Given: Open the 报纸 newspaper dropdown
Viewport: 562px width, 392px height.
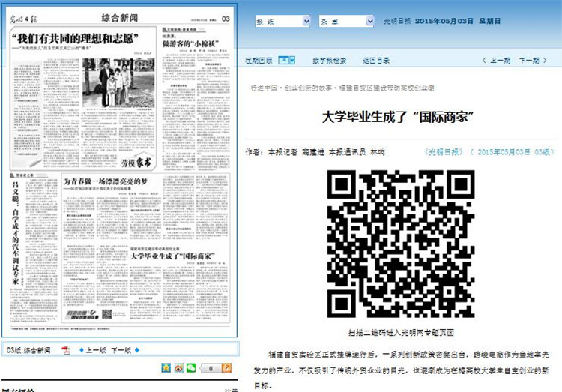Looking at the screenshot, I should tap(282, 22).
